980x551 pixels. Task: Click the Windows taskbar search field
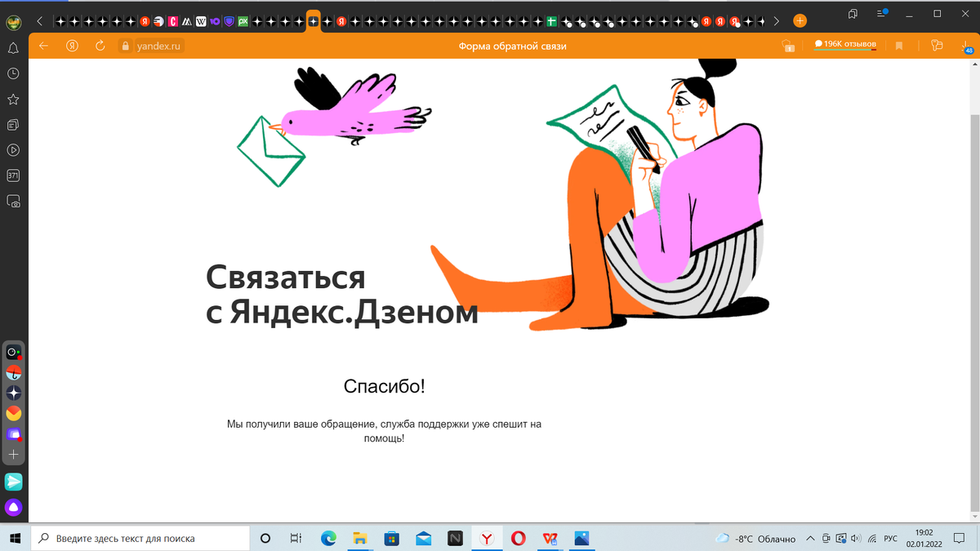[x=139, y=538]
